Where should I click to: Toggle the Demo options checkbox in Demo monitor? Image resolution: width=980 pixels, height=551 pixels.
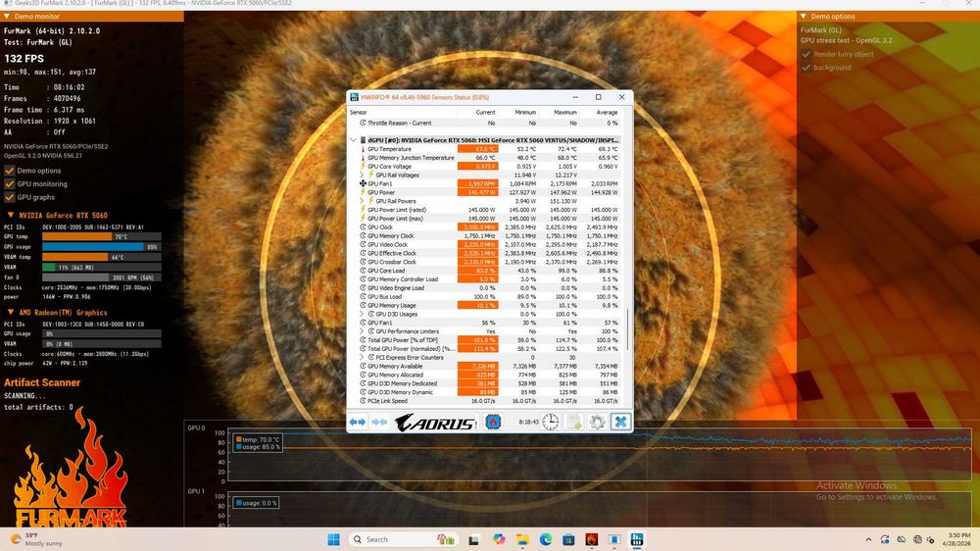10,171
